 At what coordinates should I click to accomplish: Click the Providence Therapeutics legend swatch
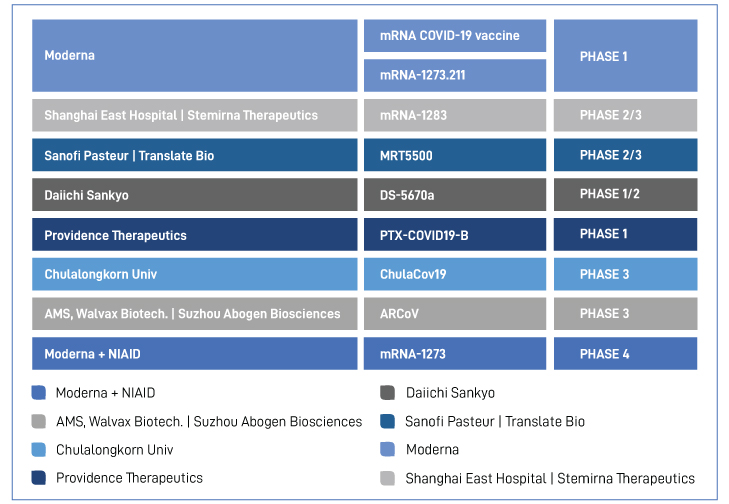coord(39,477)
